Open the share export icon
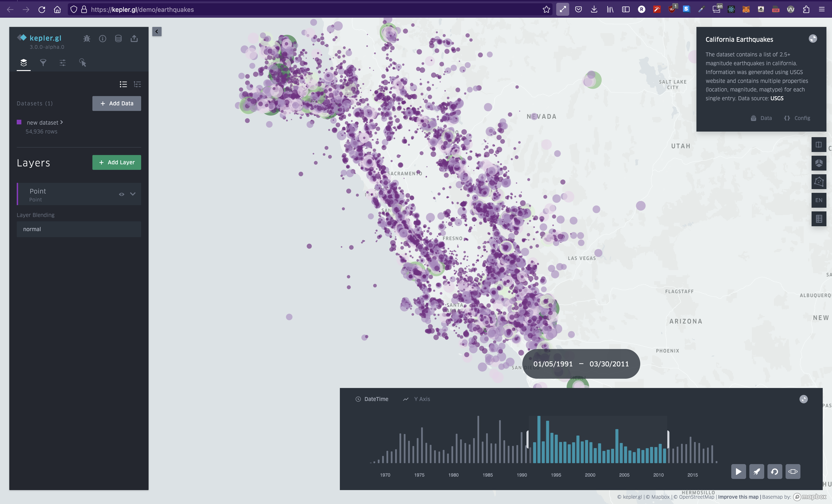This screenshot has height=504, width=832. (134, 39)
